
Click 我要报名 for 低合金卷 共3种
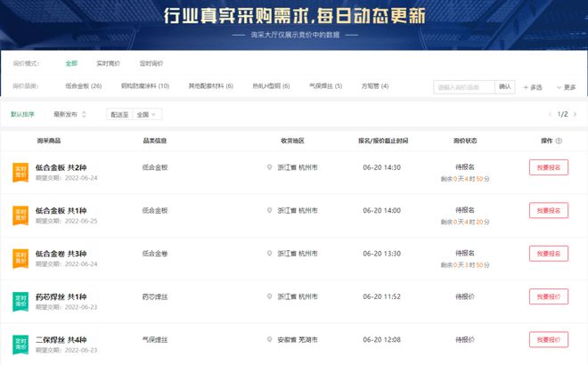click(548, 253)
